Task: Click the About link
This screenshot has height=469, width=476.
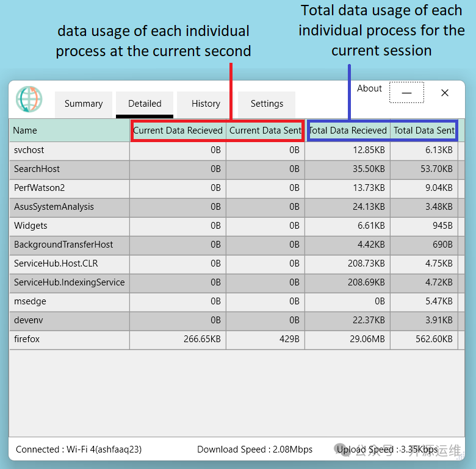Action: [x=369, y=88]
